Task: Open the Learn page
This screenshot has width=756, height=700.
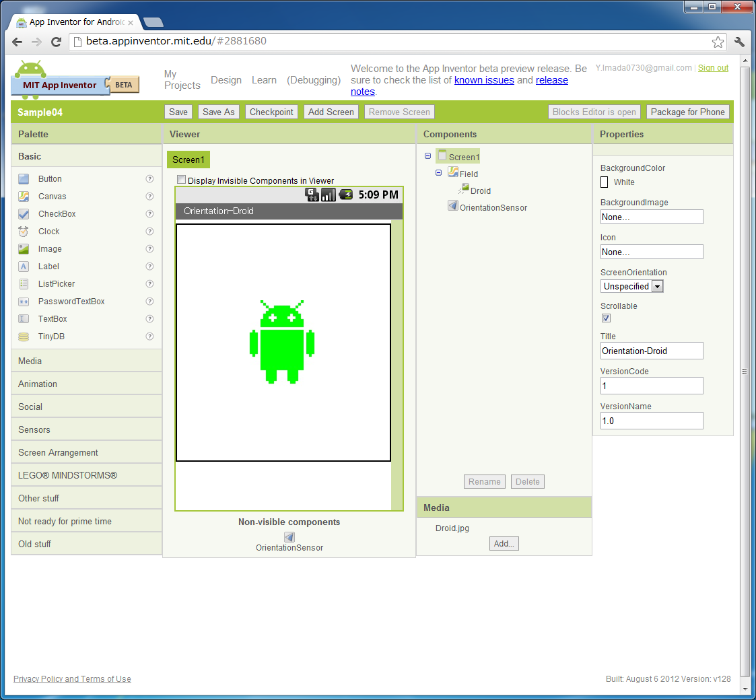Action: point(264,80)
